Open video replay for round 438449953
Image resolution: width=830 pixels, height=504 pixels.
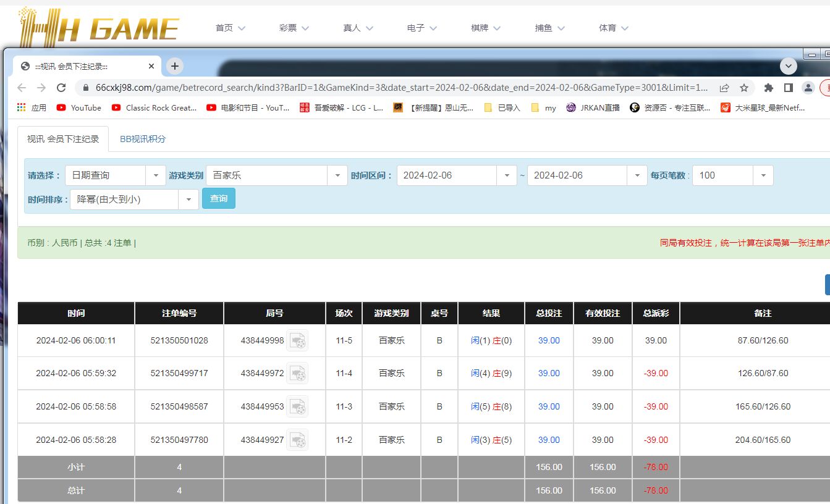pyautogui.click(x=297, y=406)
